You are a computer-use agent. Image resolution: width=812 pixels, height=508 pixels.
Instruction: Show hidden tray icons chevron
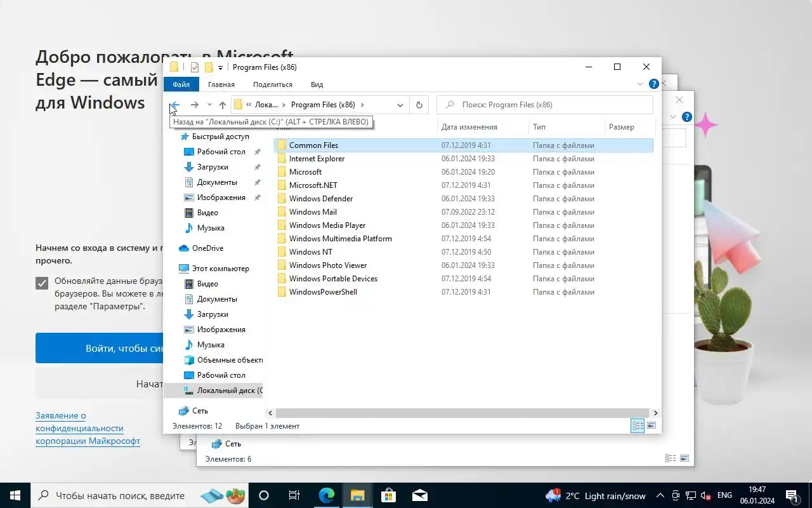[x=660, y=496]
